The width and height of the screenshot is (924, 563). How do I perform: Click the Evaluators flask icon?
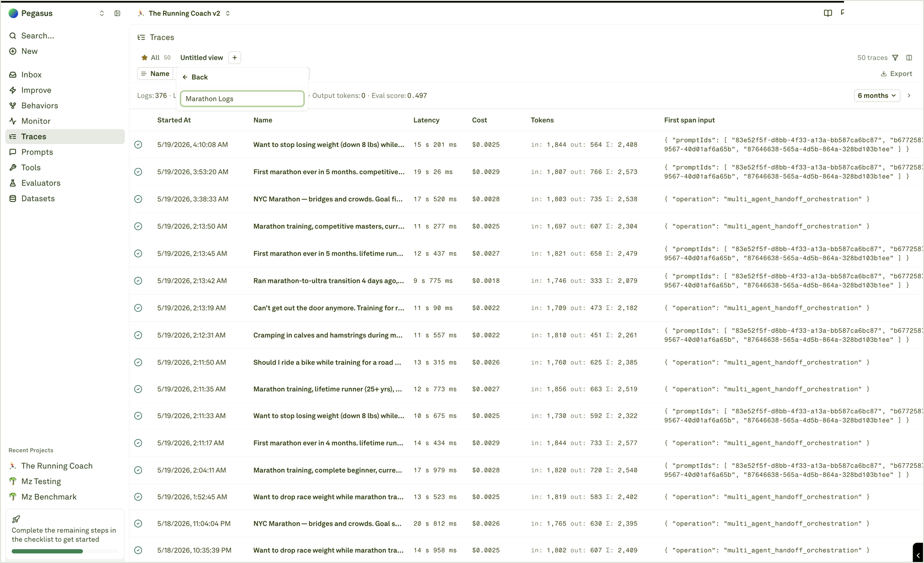point(13,183)
